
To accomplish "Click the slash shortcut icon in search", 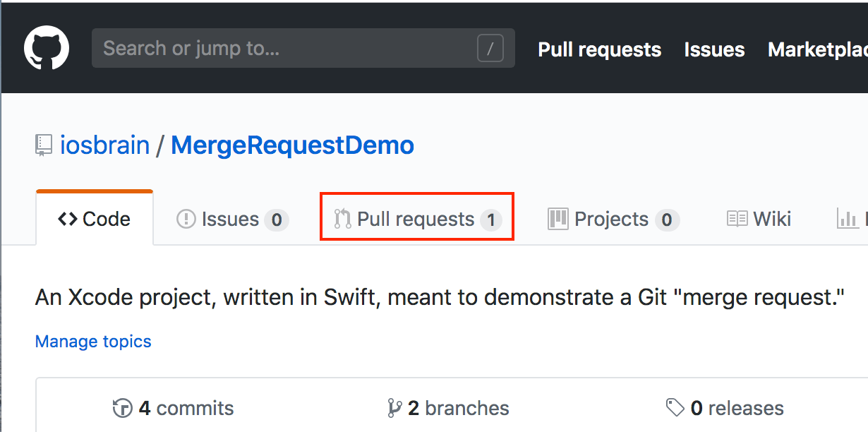I will pos(490,49).
